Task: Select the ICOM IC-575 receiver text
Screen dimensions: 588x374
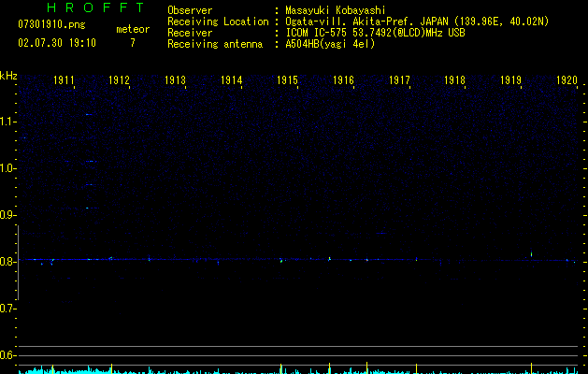Action: 375,33
